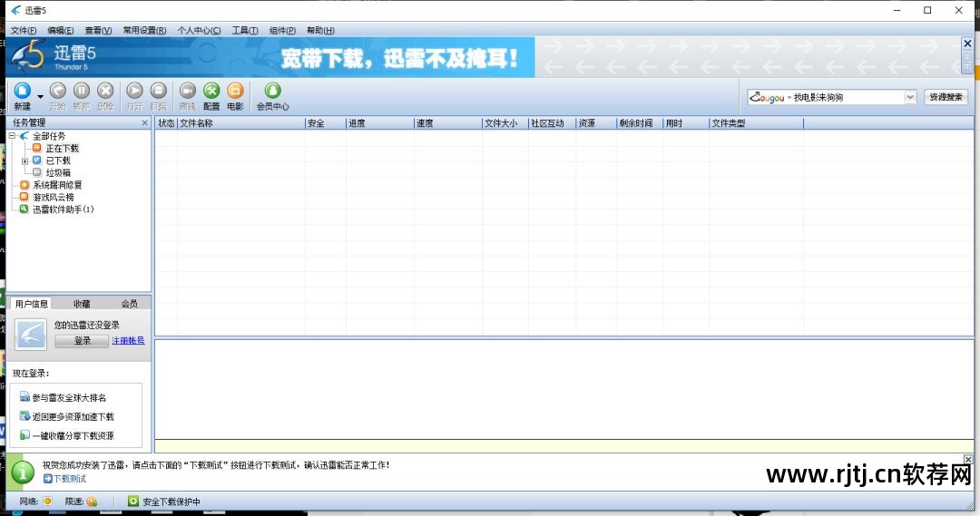Click the 网络 network status icon
The image size is (980, 516).
pyautogui.click(x=47, y=501)
